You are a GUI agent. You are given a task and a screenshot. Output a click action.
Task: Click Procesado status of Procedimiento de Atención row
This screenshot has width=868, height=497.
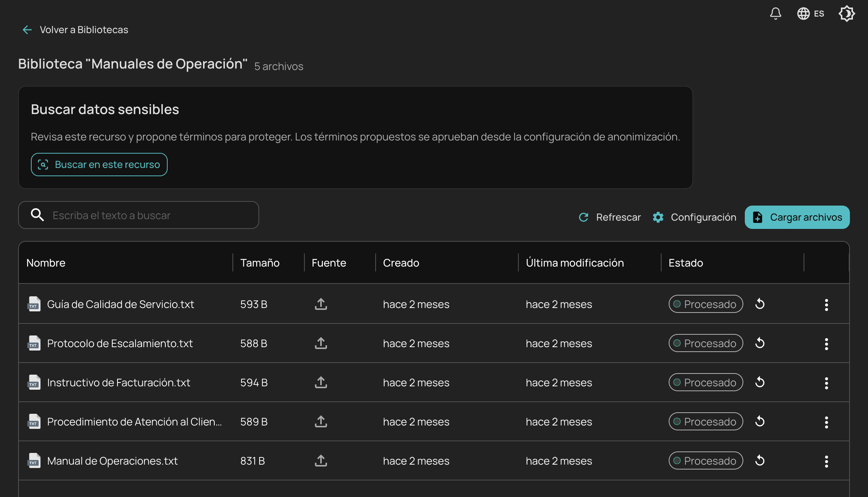point(706,421)
